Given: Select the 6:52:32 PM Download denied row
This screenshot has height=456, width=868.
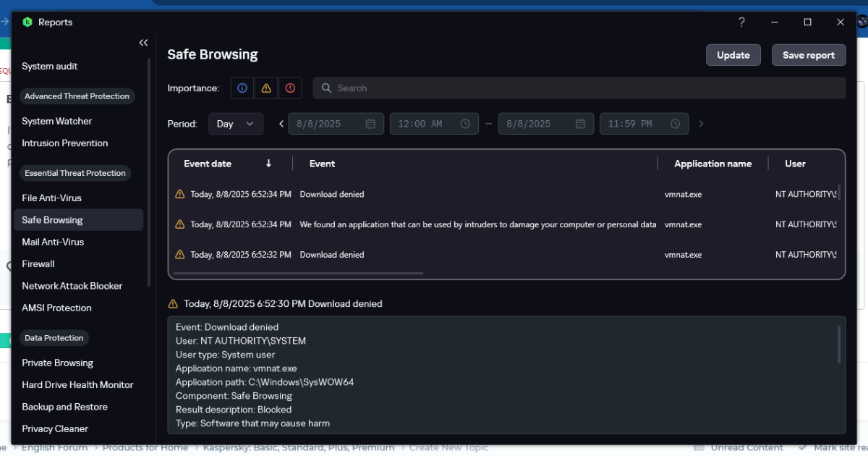Looking at the screenshot, I should pyautogui.click(x=505, y=255).
